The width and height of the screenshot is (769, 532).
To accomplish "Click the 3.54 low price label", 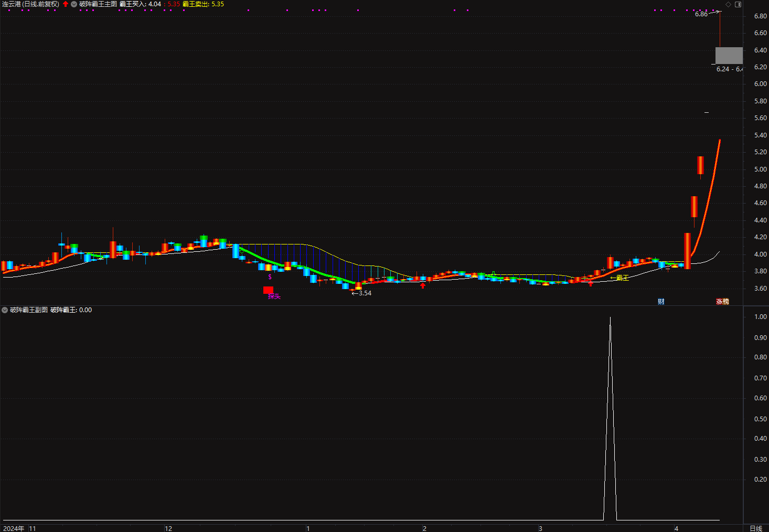I will pyautogui.click(x=365, y=293).
